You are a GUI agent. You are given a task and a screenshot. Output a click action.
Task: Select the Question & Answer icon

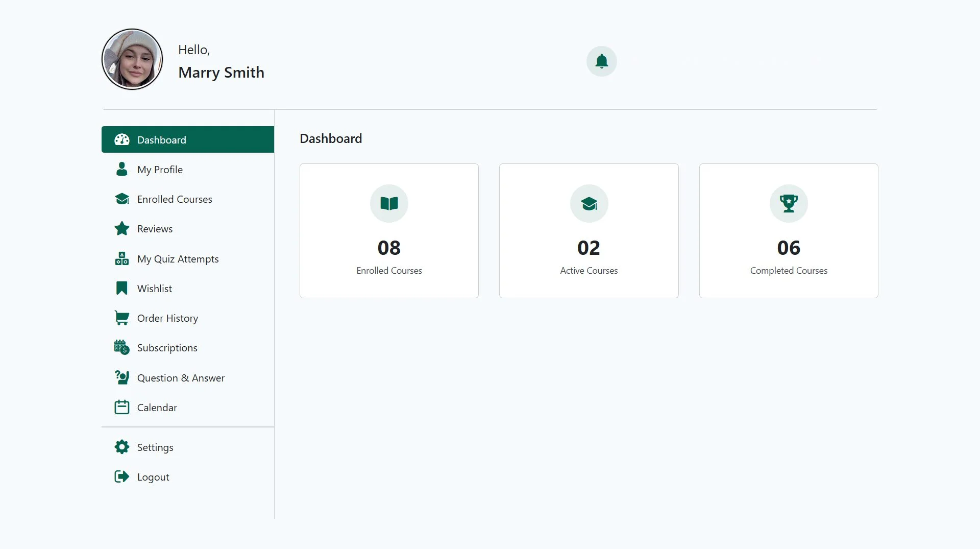coord(122,377)
